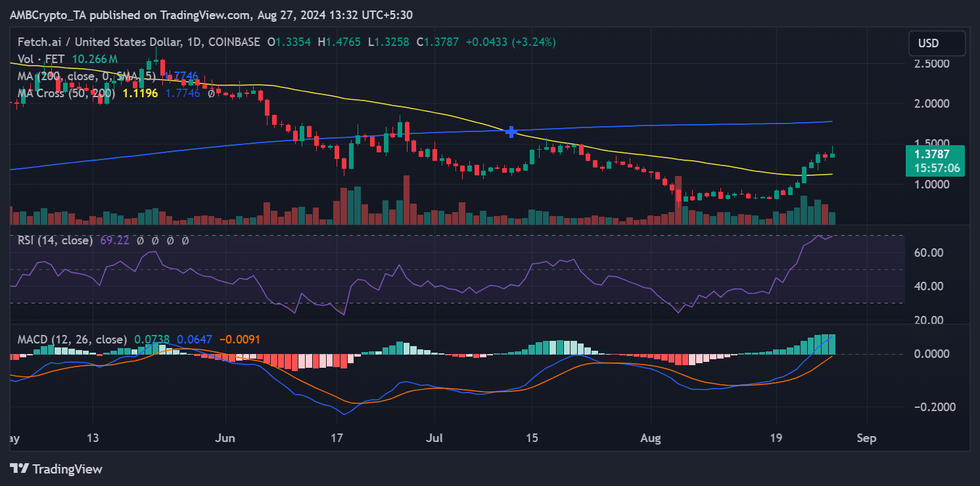Click the blue MA cross marker on the chart
This screenshot has height=486, width=980.
click(511, 132)
